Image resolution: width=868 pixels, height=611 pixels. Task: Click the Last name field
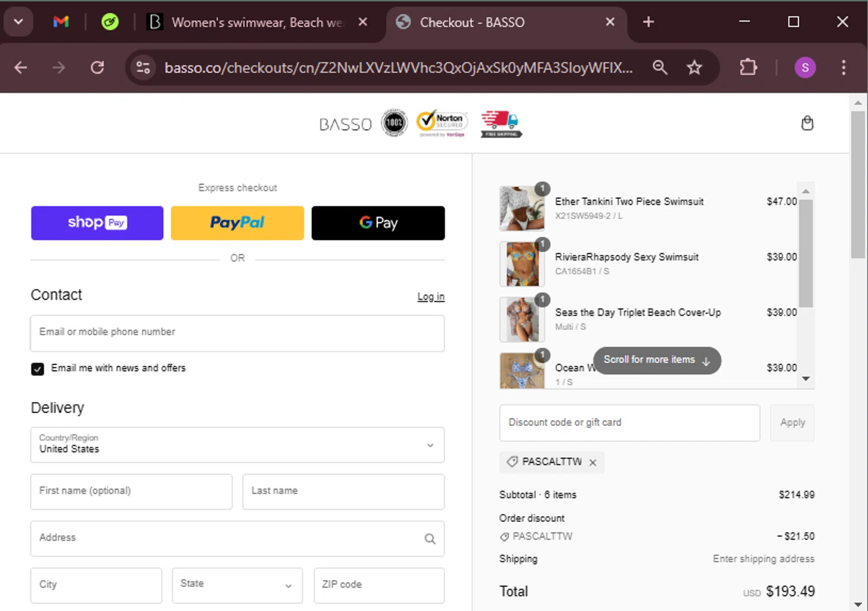[x=343, y=492]
